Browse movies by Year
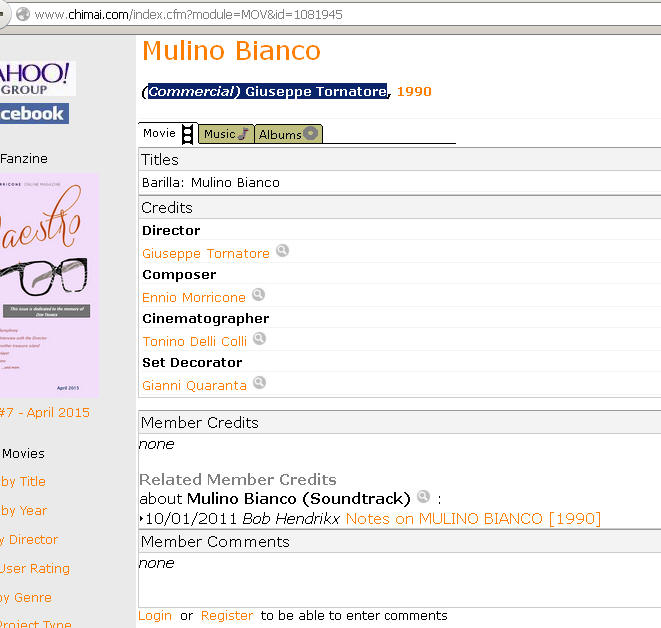 pyautogui.click(x=23, y=510)
